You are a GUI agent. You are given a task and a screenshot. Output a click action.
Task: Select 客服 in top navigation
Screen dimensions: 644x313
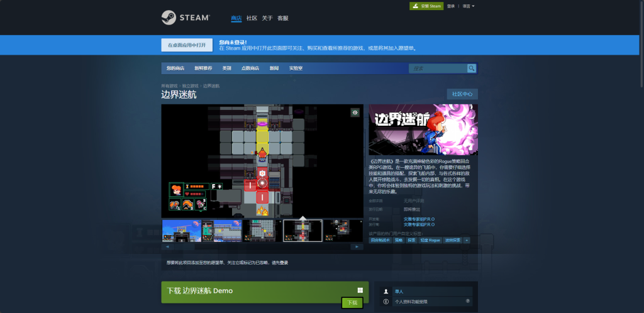[x=283, y=18]
